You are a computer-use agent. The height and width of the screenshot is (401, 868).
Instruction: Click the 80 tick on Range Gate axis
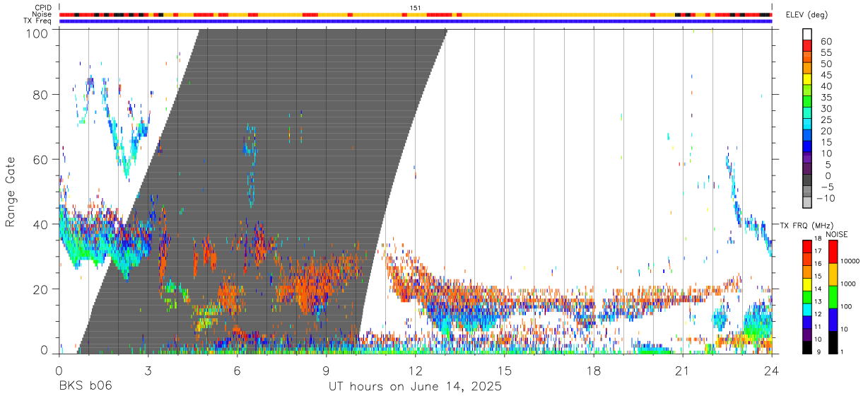40,94
